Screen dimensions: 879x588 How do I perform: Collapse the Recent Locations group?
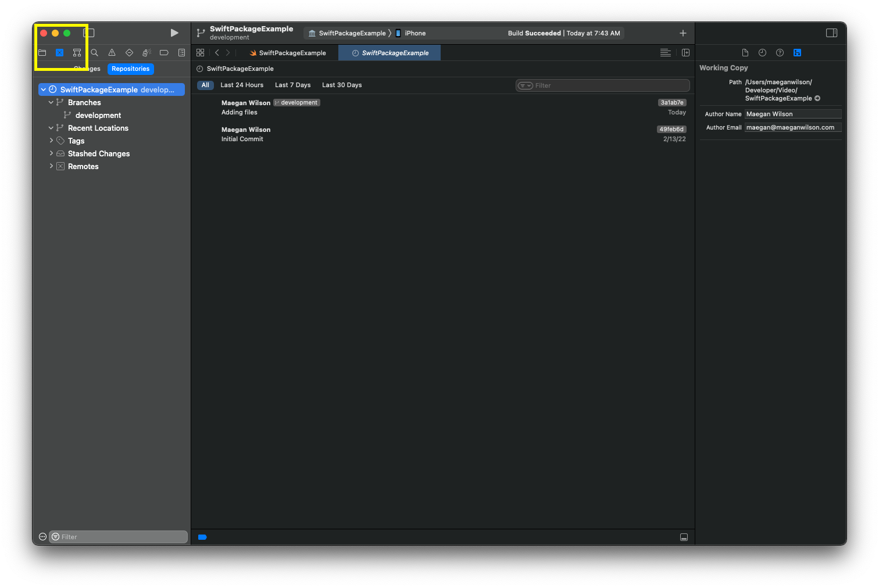click(x=51, y=128)
